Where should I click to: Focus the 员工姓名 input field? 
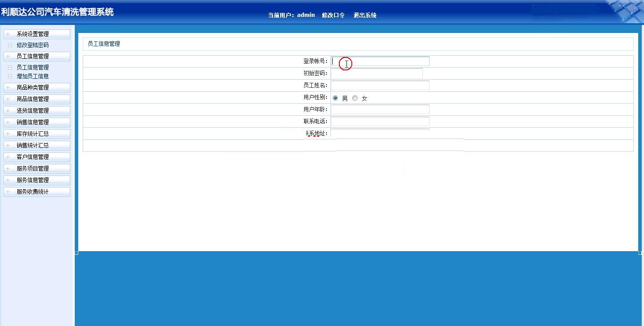click(x=380, y=86)
